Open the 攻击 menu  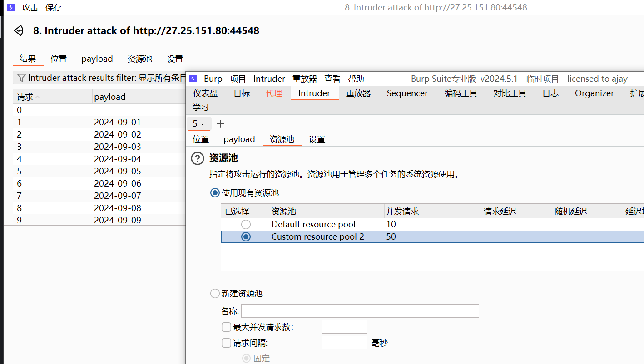point(30,7)
